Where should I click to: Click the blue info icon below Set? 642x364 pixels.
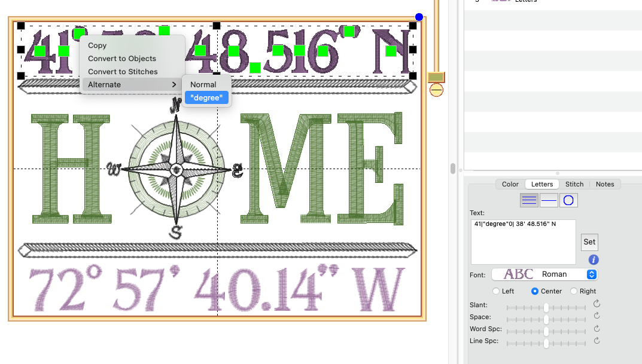pos(594,260)
